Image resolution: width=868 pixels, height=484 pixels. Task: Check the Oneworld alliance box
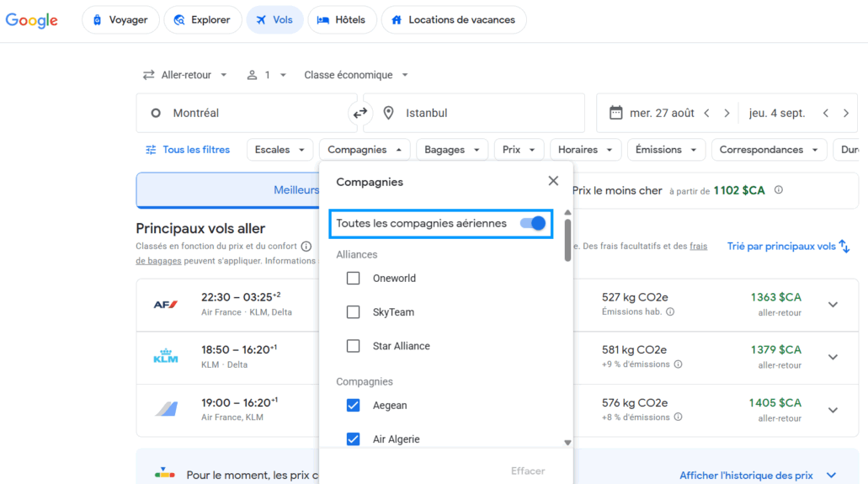click(354, 278)
